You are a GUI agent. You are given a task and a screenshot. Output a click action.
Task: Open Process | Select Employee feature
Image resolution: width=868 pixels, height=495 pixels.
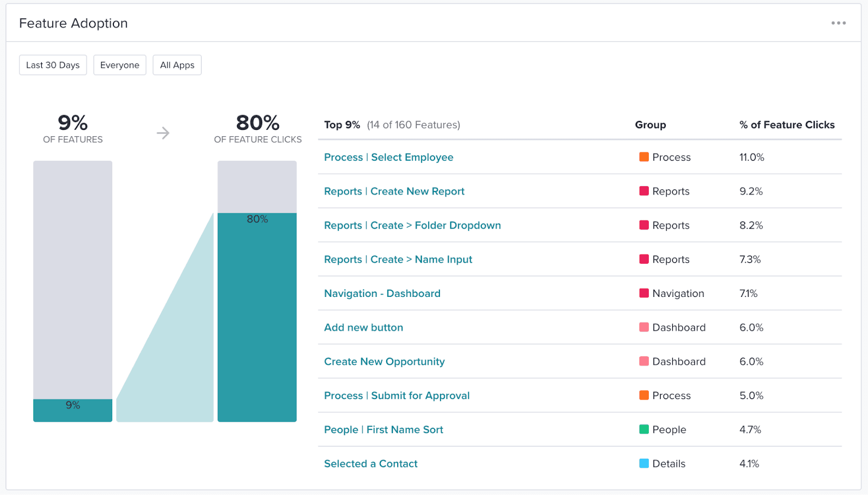pos(388,157)
